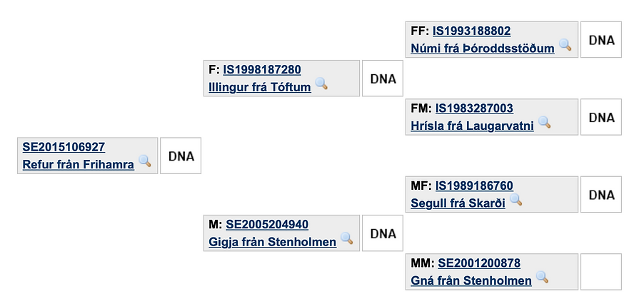This screenshot has height=304, width=644.
Task: Open the Gná från Stenholmen link
Action: click(471, 280)
